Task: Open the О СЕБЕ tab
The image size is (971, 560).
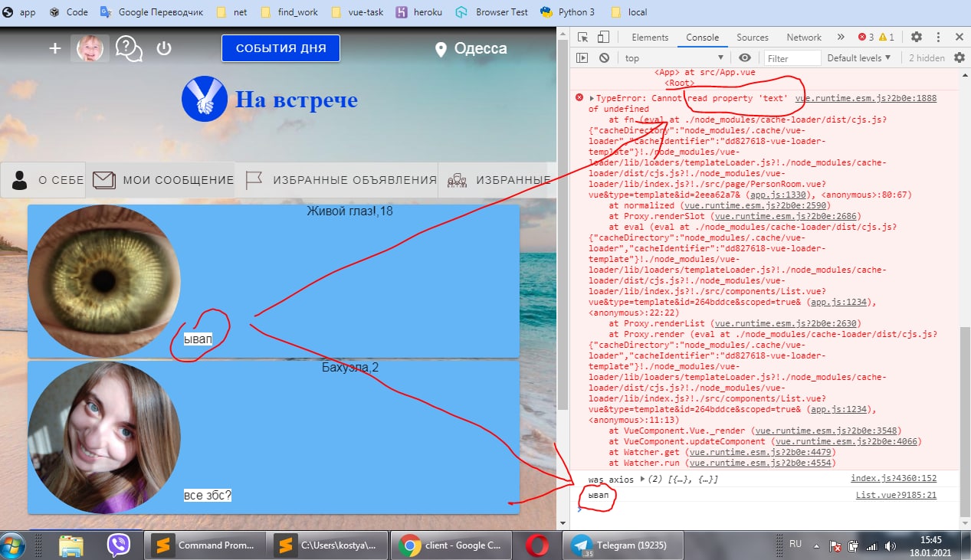Action: point(43,180)
